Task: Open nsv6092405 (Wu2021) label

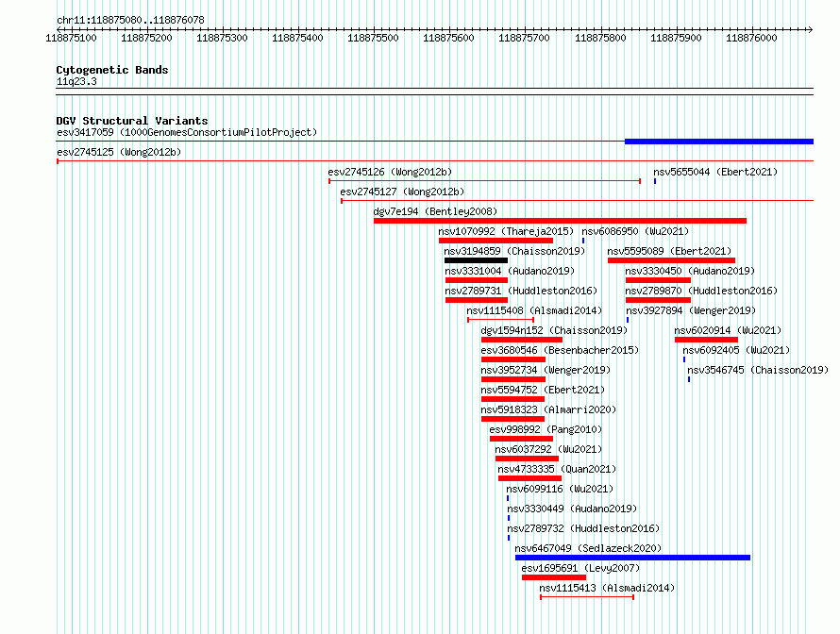Action: pyautogui.click(x=736, y=350)
